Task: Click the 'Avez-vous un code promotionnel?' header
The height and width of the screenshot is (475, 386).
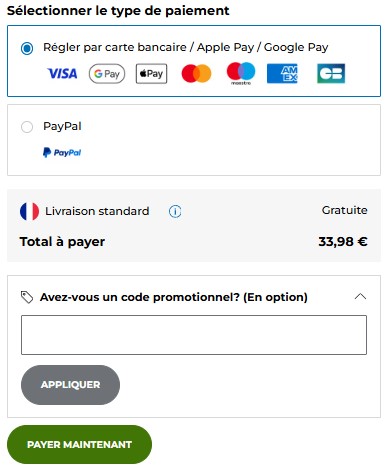Action: point(174,297)
